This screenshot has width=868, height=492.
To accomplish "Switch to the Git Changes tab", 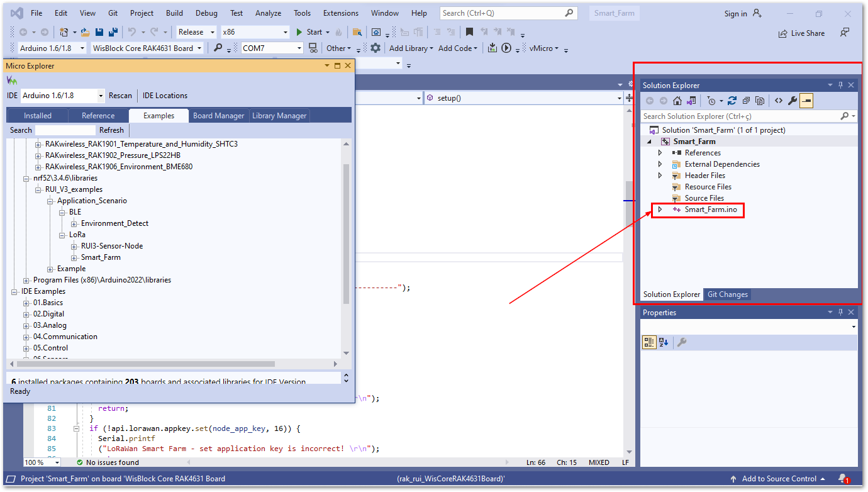I will click(x=728, y=294).
